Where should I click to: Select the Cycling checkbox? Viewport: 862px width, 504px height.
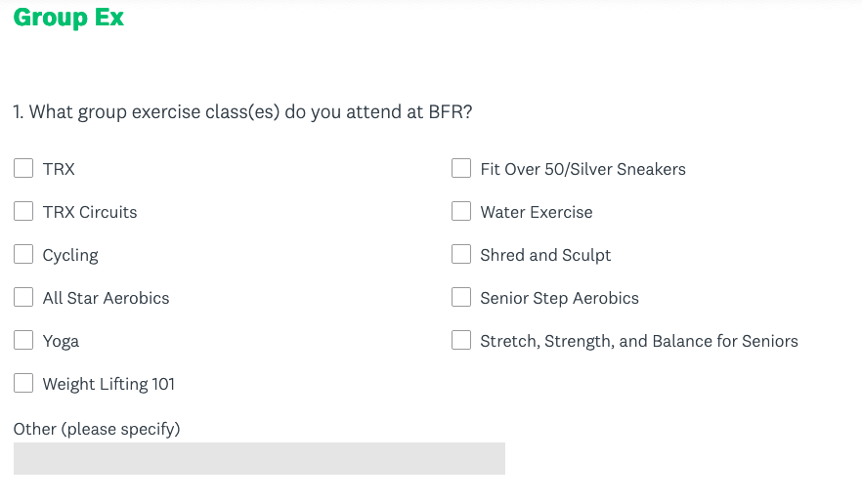23,255
